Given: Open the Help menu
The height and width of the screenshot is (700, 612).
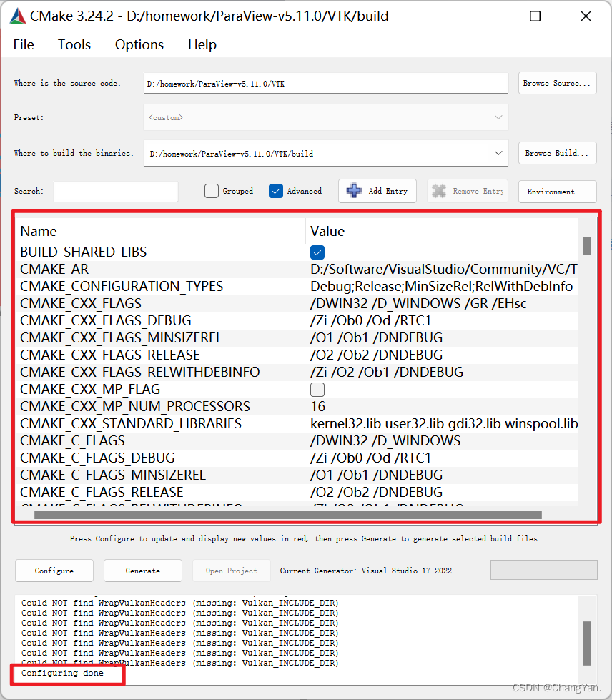Looking at the screenshot, I should coord(202,44).
